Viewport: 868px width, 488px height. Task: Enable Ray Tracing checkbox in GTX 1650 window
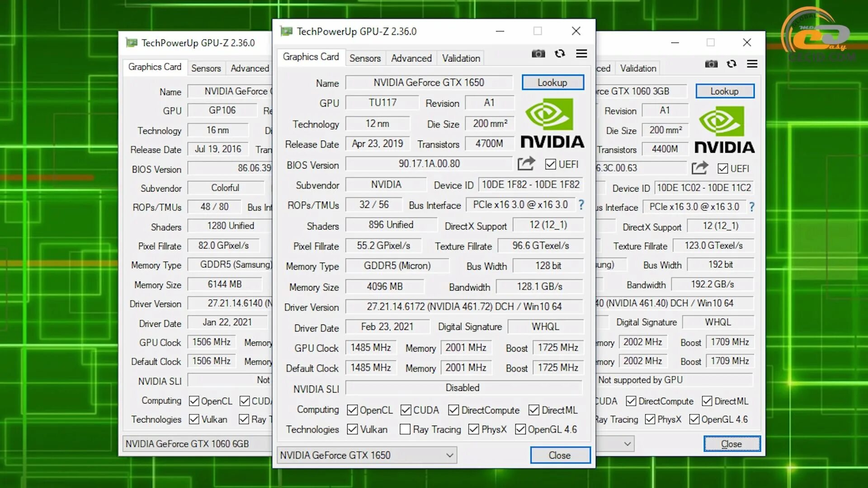(x=405, y=429)
